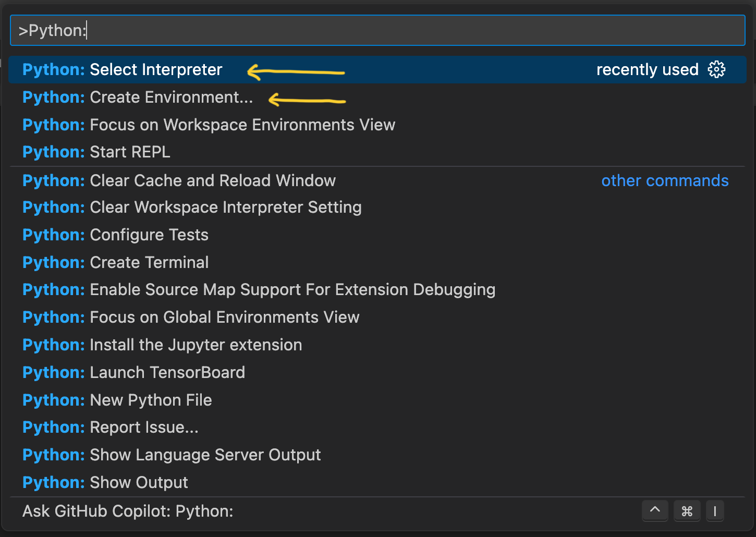Image resolution: width=756 pixels, height=537 pixels.
Task: Run Python: Configure Tests
Action: (x=377, y=235)
